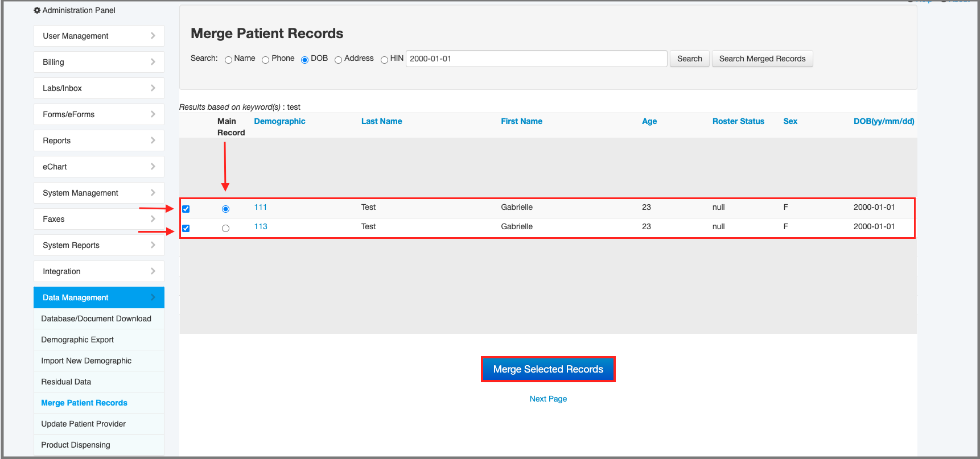The height and width of the screenshot is (459, 980).
Task: Focus the search keyword input field
Action: [536, 59]
